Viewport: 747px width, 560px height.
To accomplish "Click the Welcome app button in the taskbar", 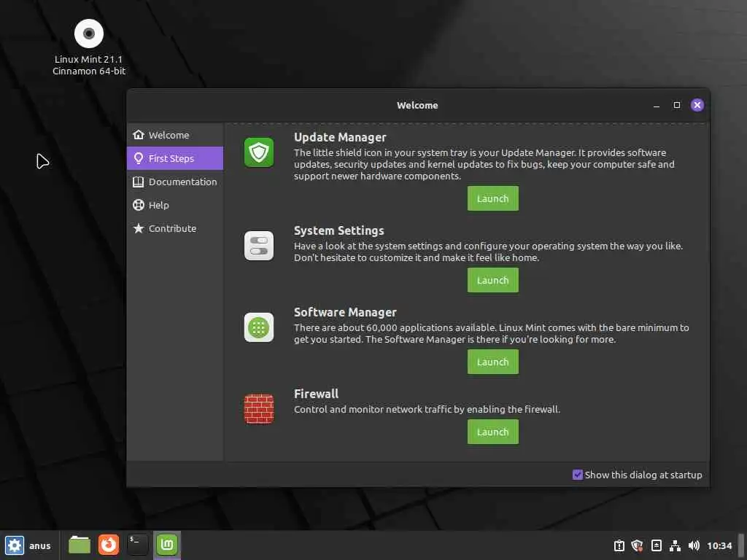I will tap(167, 544).
